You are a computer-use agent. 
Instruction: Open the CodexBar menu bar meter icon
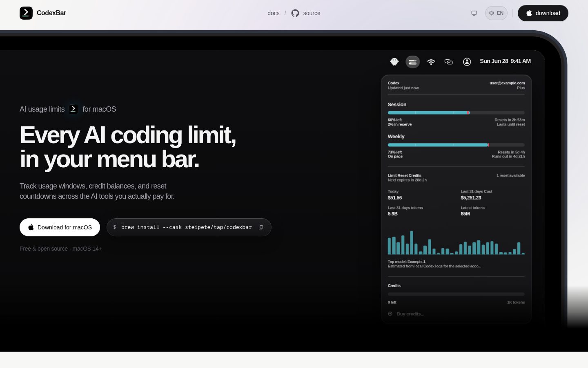click(413, 62)
